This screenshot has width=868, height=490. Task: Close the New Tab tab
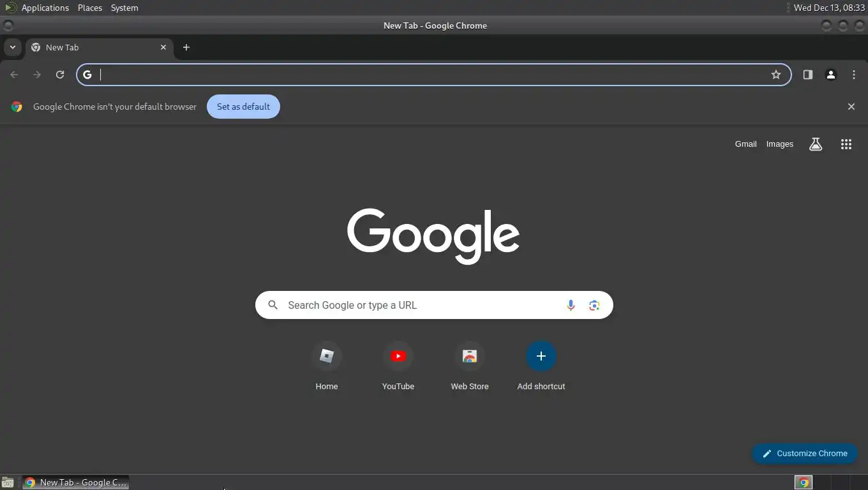[x=163, y=47]
